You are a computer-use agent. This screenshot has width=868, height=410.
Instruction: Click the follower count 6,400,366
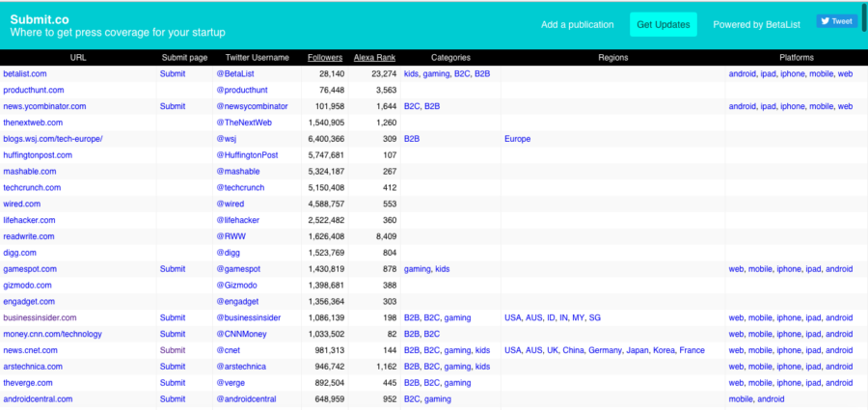(324, 139)
